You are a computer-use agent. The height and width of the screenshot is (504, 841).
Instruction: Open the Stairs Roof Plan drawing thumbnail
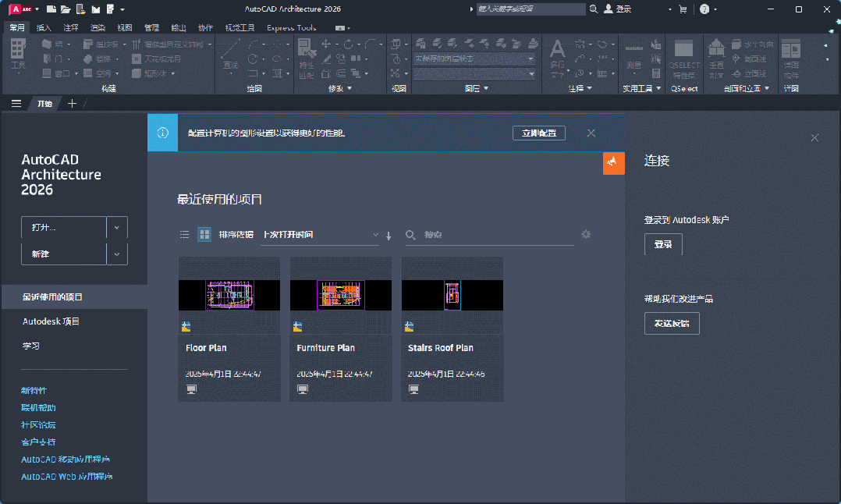coord(452,295)
